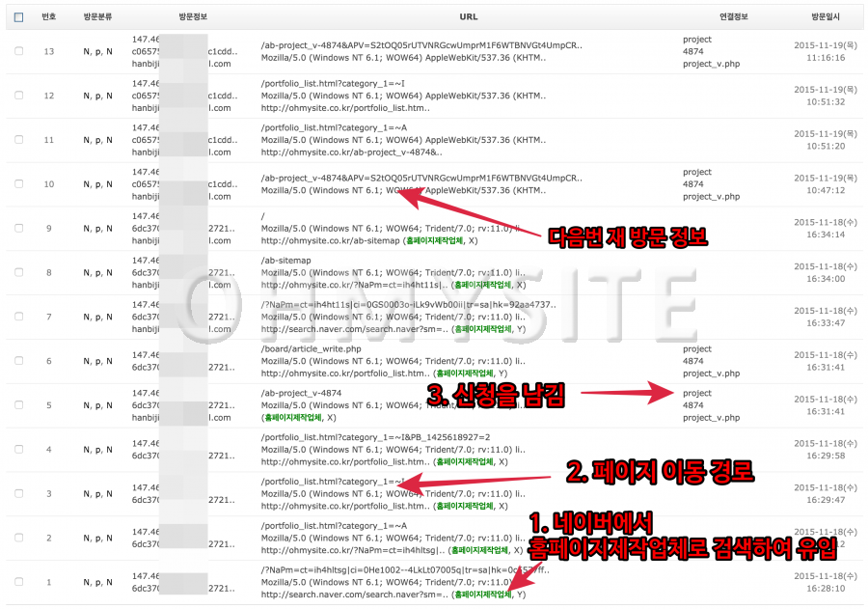The image size is (868, 609).
Task: Click the 11:16:16 visit time in row 13
Action: 827,58
